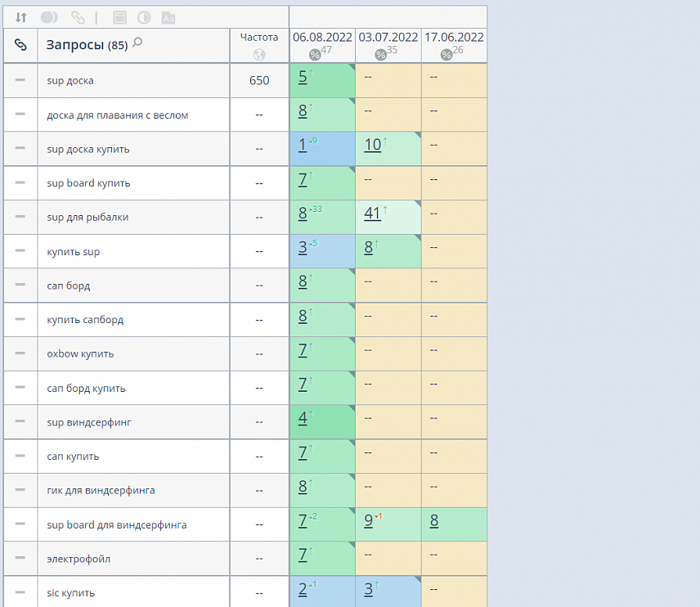The height and width of the screenshot is (607, 700).
Task: Click the Aa font folder icon
Action: click(168, 18)
